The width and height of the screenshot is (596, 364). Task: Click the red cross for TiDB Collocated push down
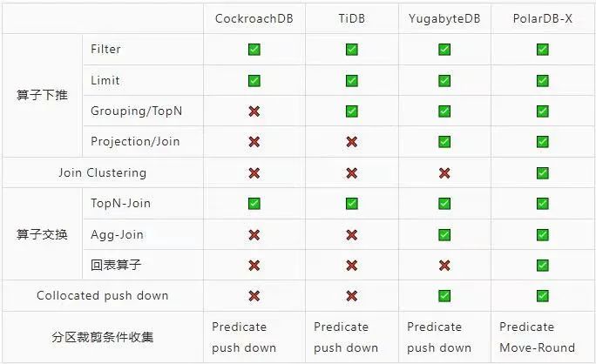pos(351,296)
